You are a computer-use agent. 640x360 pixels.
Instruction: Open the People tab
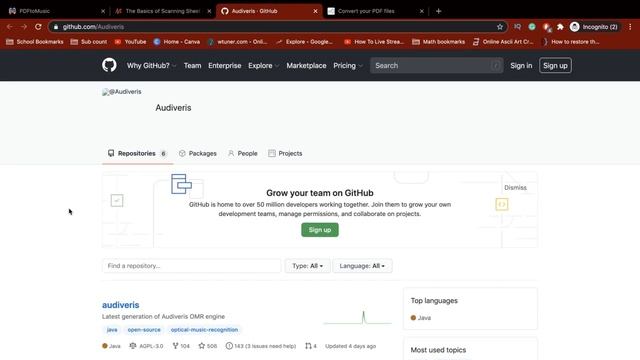(242, 153)
